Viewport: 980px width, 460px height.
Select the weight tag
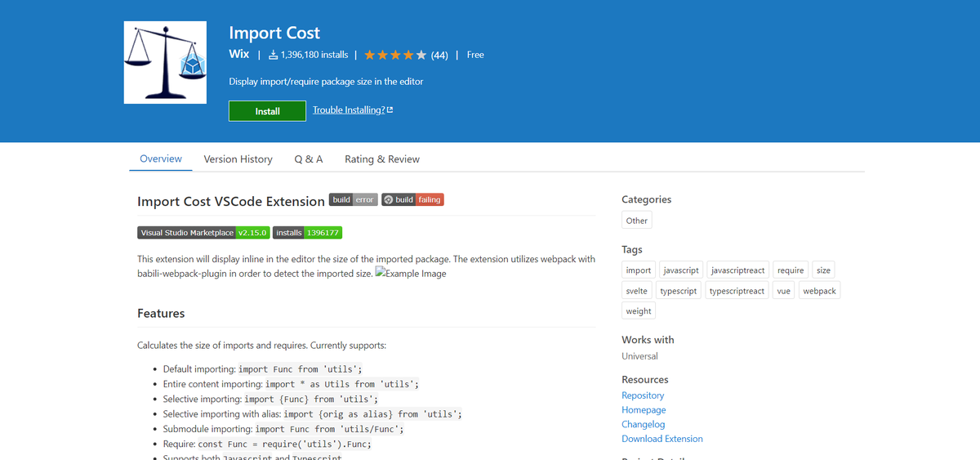click(639, 310)
